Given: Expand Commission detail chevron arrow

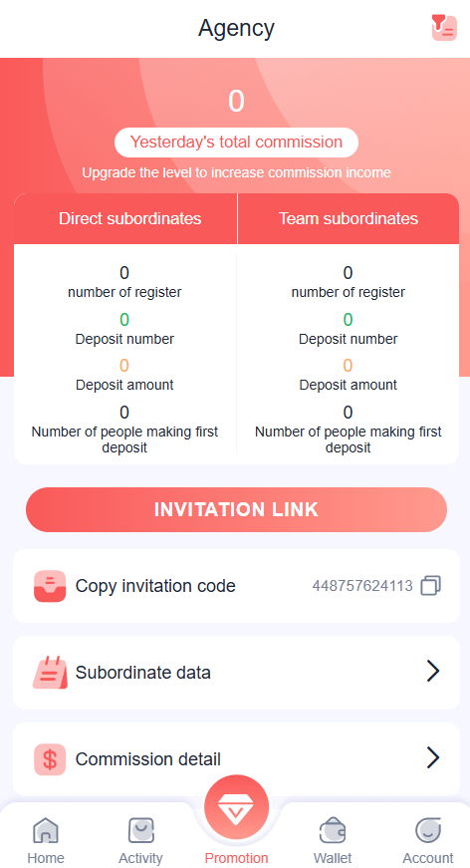Looking at the screenshot, I should (x=433, y=757).
